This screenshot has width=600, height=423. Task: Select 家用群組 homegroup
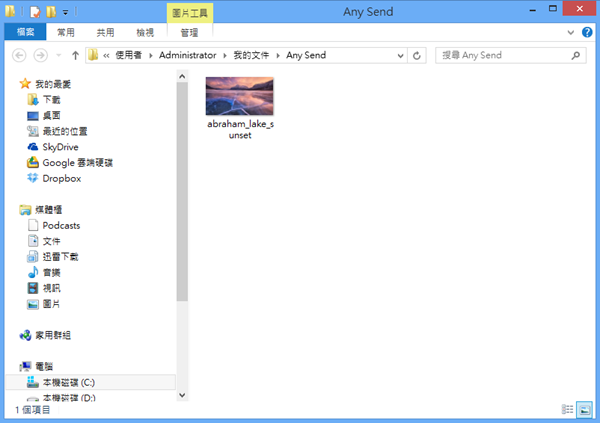53,335
